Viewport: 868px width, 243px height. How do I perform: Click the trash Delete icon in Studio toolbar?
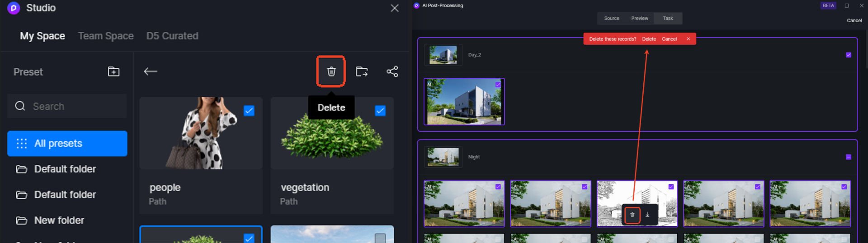[x=331, y=71]
